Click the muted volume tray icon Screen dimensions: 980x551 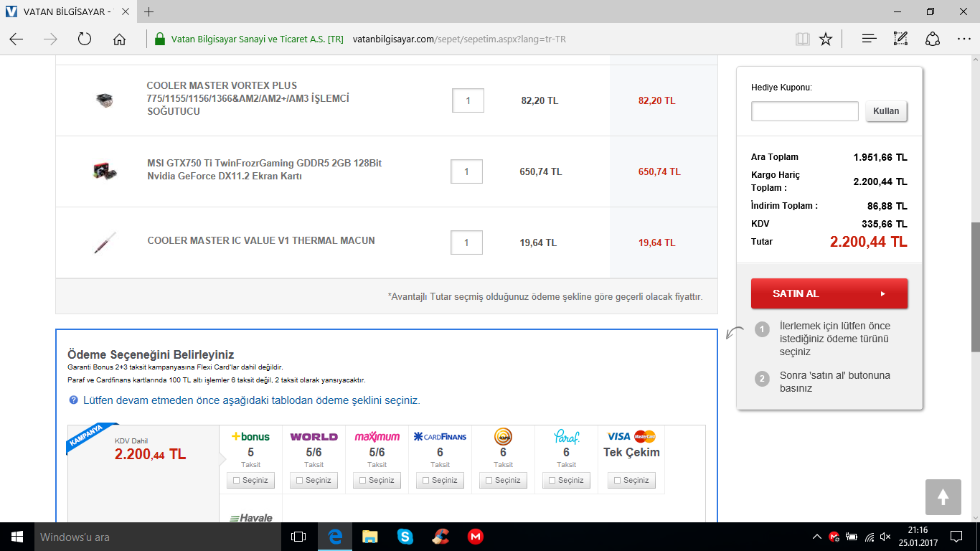pos(886,537)
